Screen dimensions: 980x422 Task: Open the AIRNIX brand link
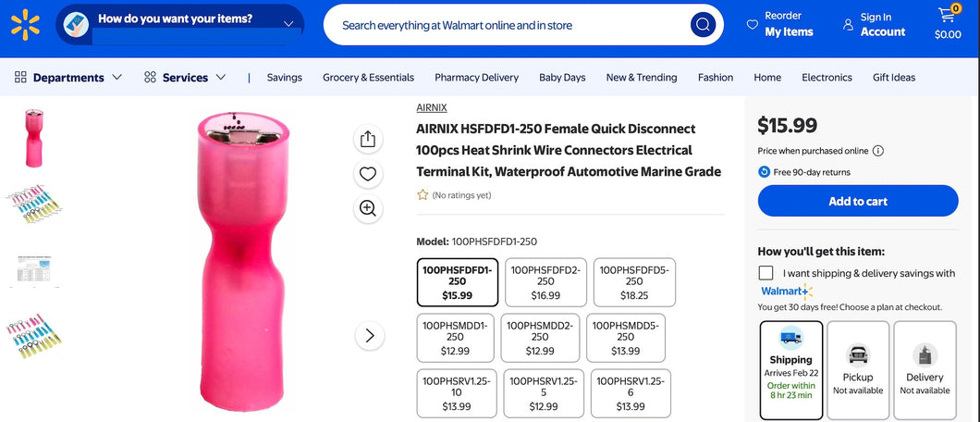[432, 107]
